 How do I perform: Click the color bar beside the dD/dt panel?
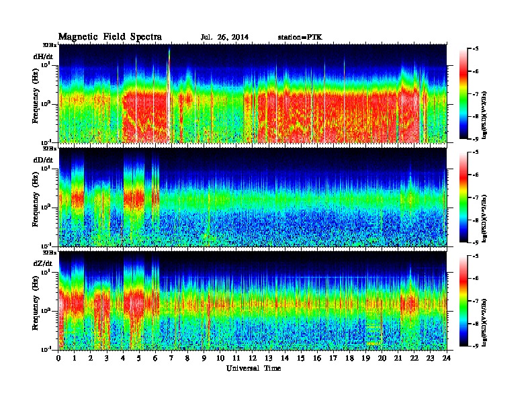coord(463,197)
